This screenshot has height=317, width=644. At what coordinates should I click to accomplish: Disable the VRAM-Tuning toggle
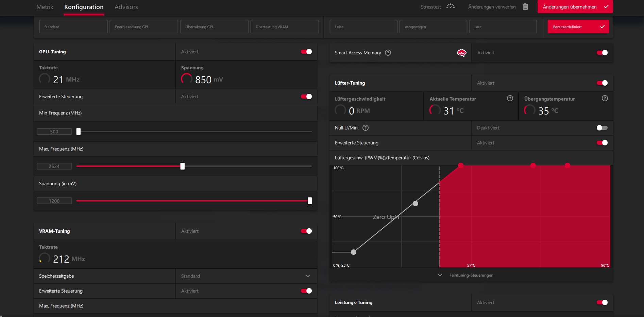tap(306, 231)
